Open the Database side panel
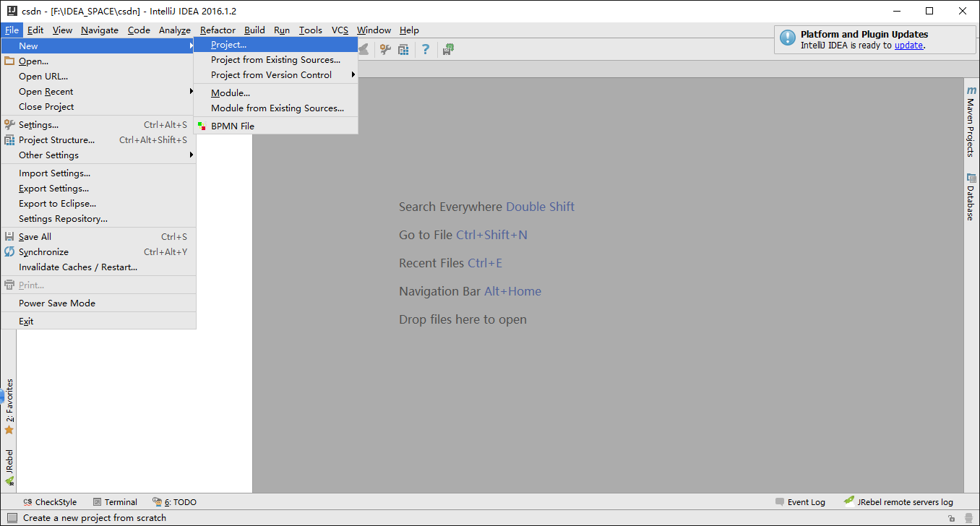 [x=971, y=197]
